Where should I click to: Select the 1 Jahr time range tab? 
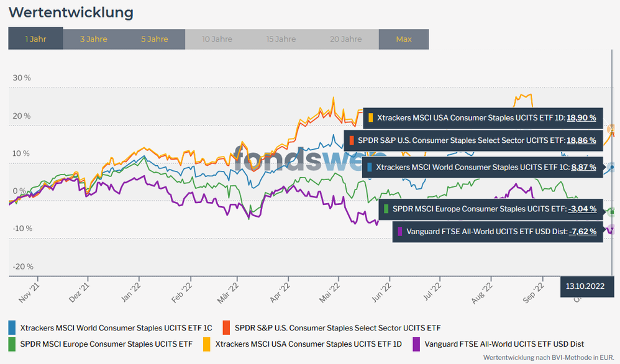click(35, 39)
